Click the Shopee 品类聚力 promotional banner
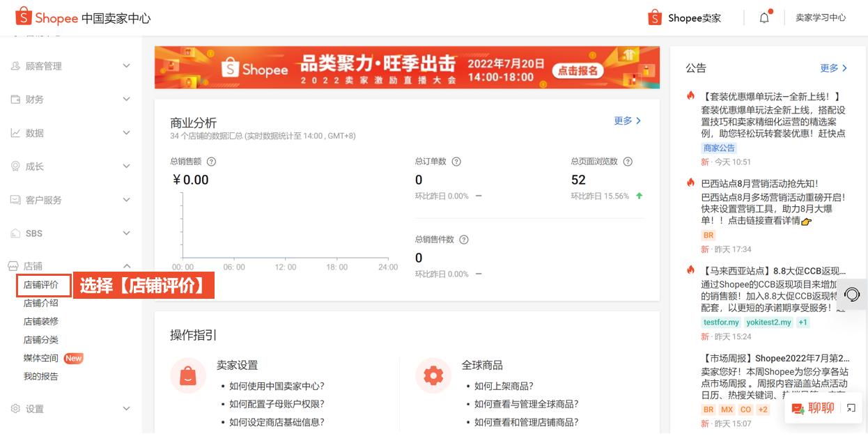Screen dimensions: 868x436 pos(407,68)
